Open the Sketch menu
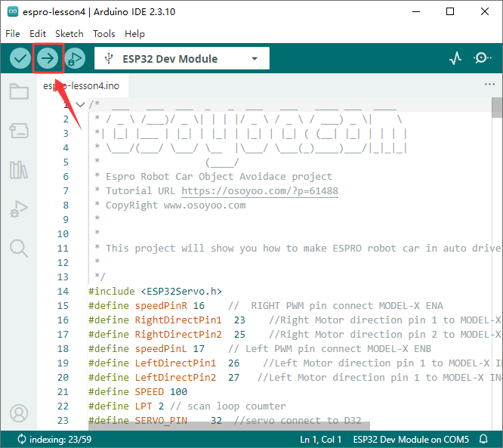 pyautogui.click(x=69, y=34)
